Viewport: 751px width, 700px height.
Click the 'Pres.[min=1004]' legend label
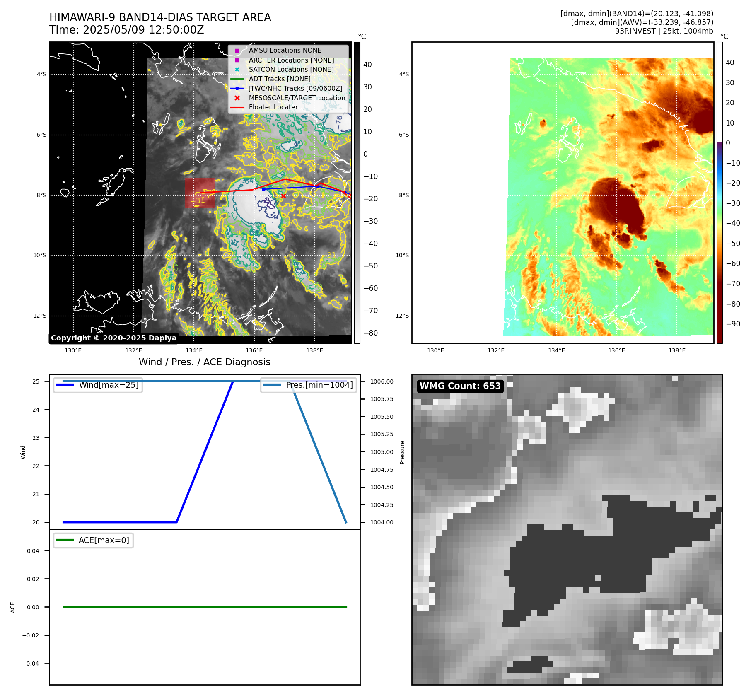pos(319,385)
